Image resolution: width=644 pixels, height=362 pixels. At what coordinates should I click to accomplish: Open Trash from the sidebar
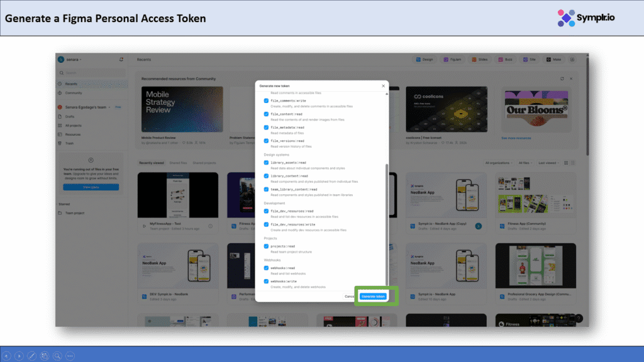(x=70, y=143)
